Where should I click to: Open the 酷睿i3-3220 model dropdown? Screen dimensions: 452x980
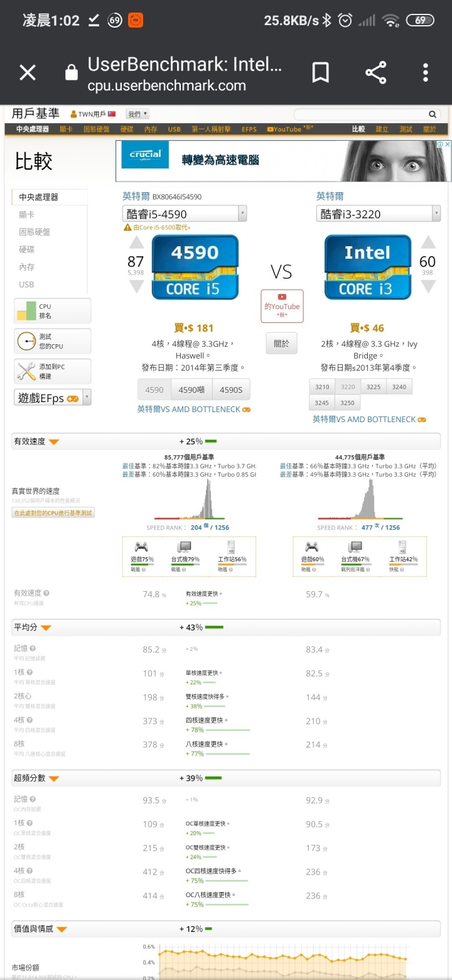(x=379, y=214)
